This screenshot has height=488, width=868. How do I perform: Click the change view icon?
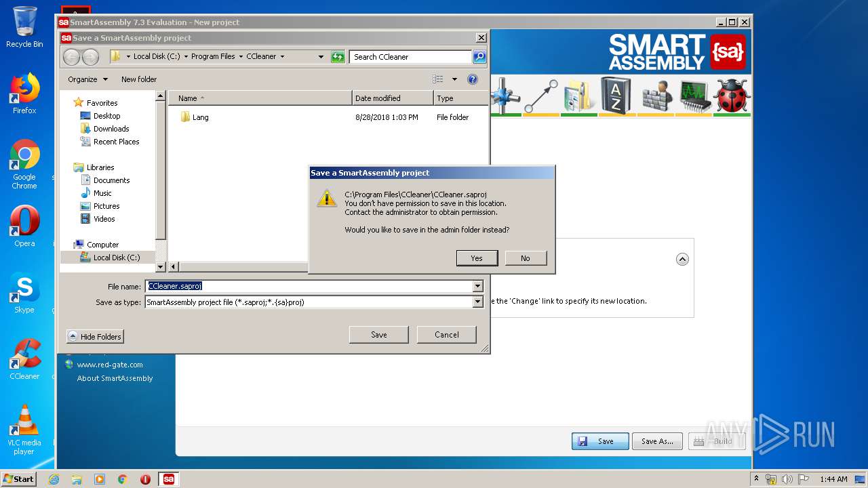pyautogui.click(x=438, y=79)
